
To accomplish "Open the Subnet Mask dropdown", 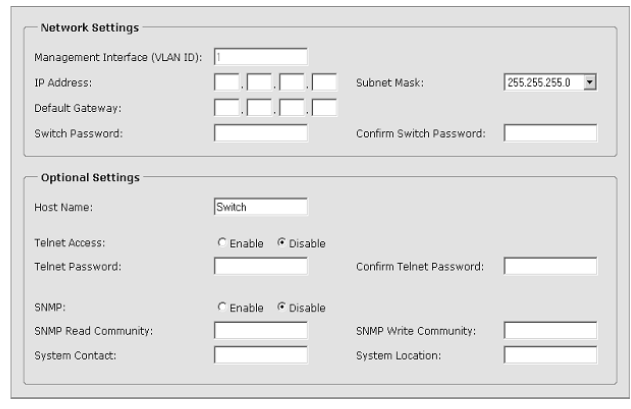I will (x=590, y=82).
